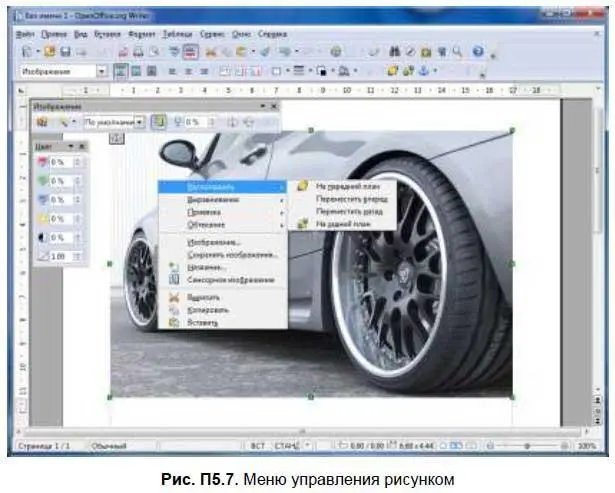Open the graphics mode 'По умолчанию' dropdown

pyautogui.click(x=139, y=122)
